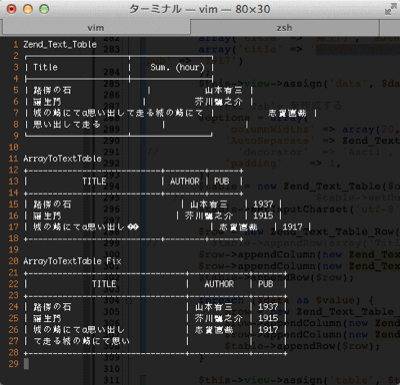Click the 'AUTHOR' header on line 13

185,181
